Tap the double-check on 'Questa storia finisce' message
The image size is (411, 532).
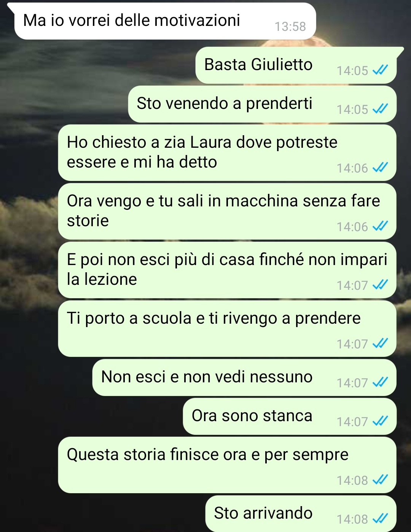[380, 480]
